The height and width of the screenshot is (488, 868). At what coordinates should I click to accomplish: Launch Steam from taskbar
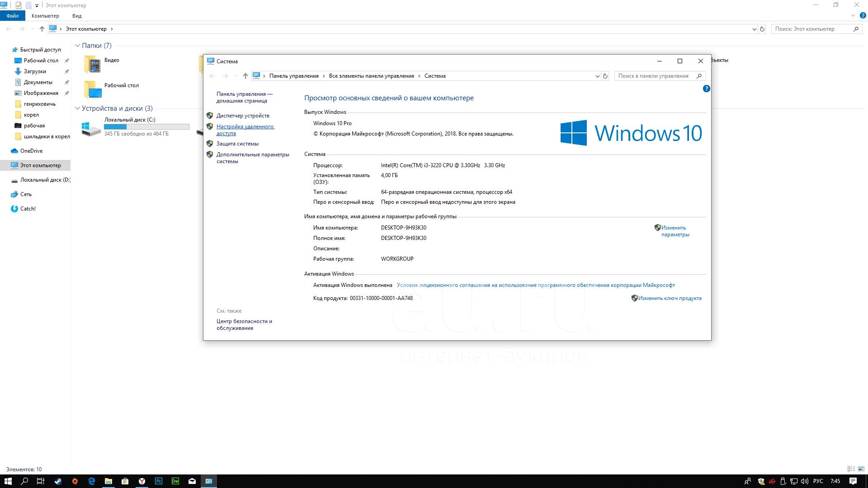[x=58, y=481]
